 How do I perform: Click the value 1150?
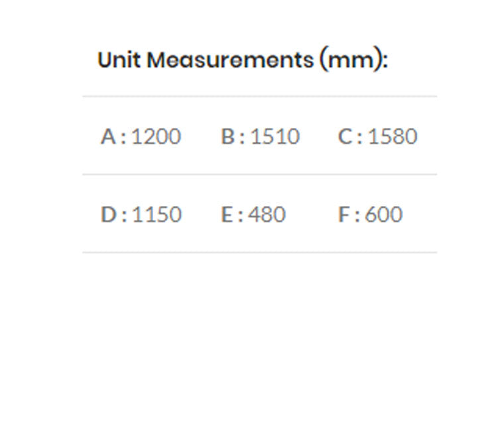(157, 215)
